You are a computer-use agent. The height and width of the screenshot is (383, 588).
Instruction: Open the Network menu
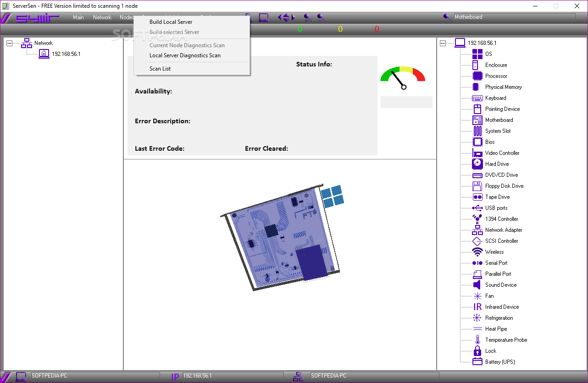[102, 17]
